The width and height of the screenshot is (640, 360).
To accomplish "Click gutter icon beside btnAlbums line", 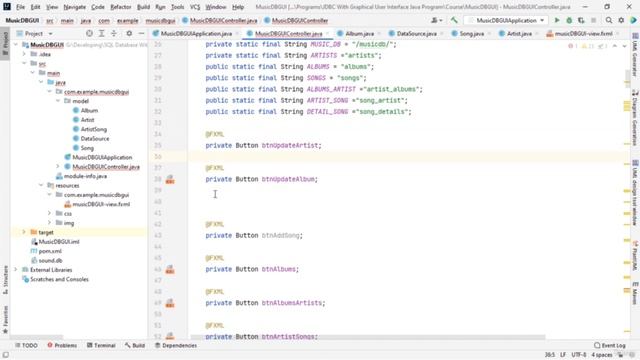I will coord(170,269).
